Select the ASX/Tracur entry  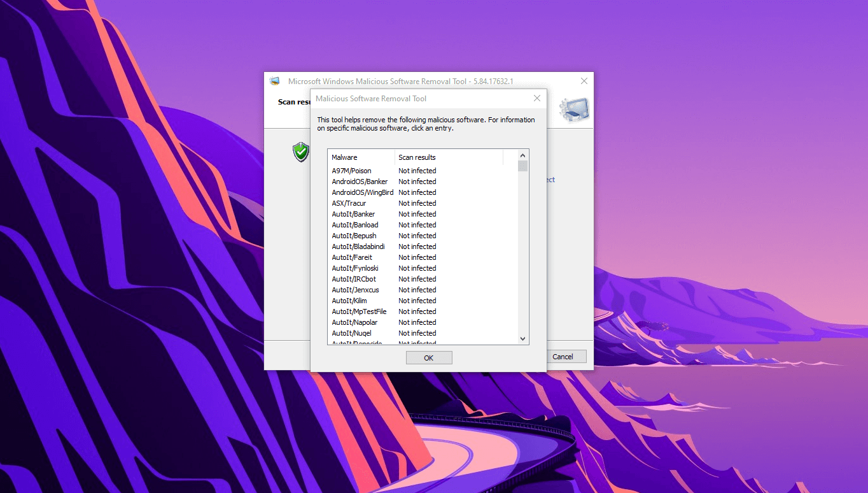[349, 203]
